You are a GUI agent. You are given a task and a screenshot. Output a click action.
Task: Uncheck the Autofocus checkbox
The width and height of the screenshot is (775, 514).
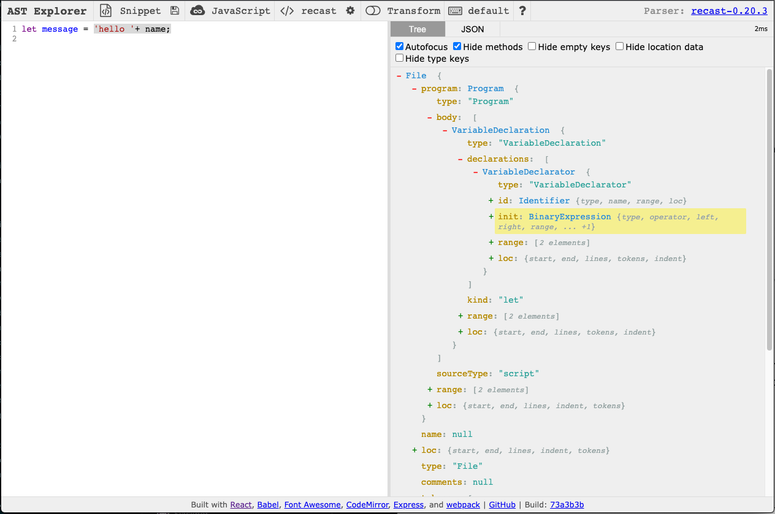(400, 47)
